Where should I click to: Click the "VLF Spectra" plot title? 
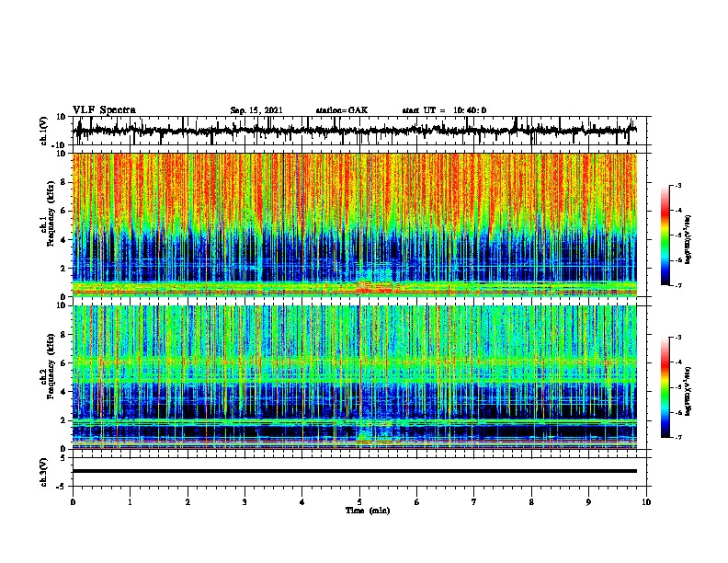(104, 110)
